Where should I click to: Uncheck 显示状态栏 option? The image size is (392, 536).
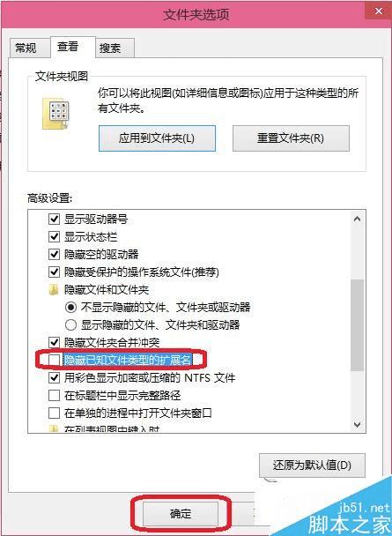(54, 237)
